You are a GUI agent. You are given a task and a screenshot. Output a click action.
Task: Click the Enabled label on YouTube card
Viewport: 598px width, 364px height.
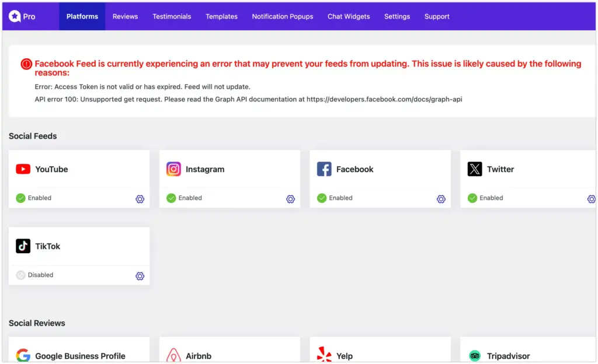pyautogui.click(x=39, y=198)
